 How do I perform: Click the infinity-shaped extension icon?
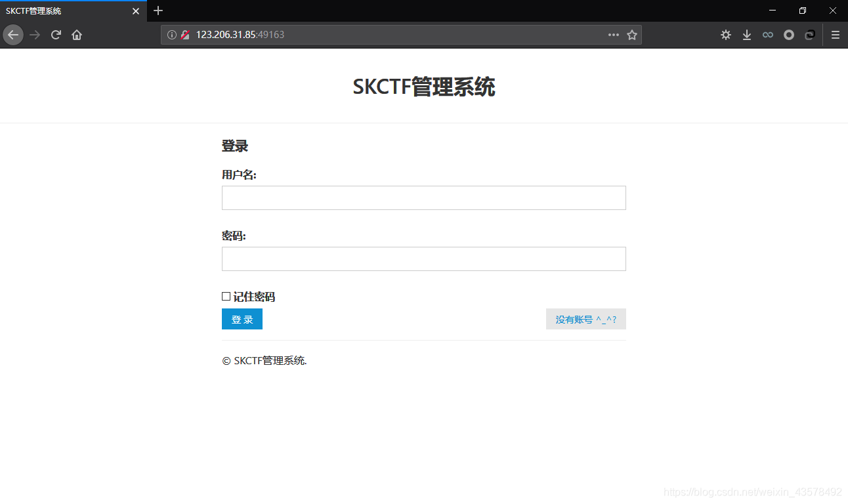pos(767,34)
